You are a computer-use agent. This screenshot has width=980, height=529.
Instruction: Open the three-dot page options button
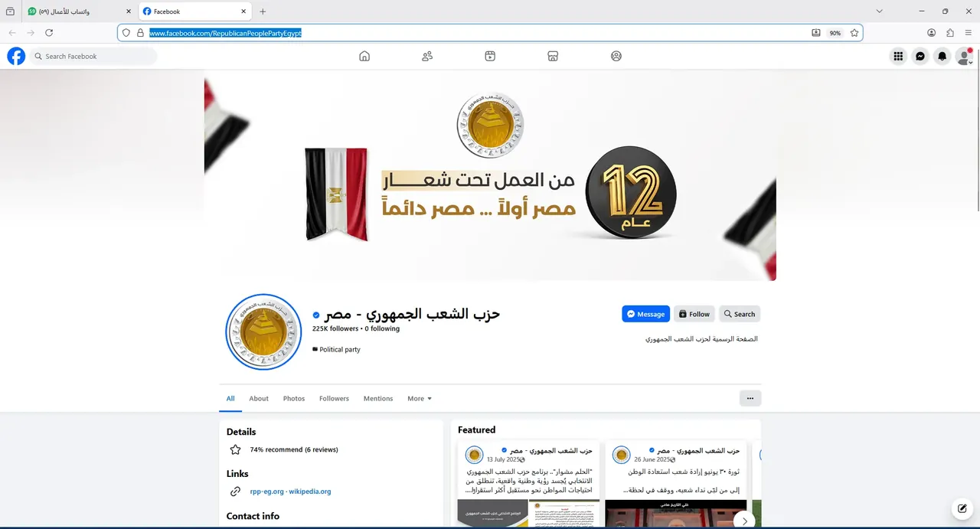click(750, 398)
